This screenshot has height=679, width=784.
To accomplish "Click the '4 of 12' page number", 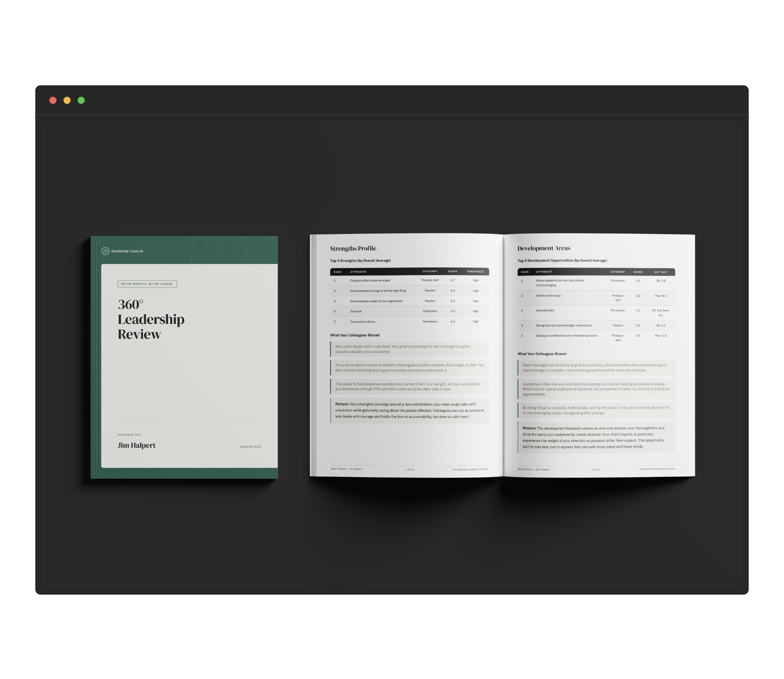I will tap(409, 469).
